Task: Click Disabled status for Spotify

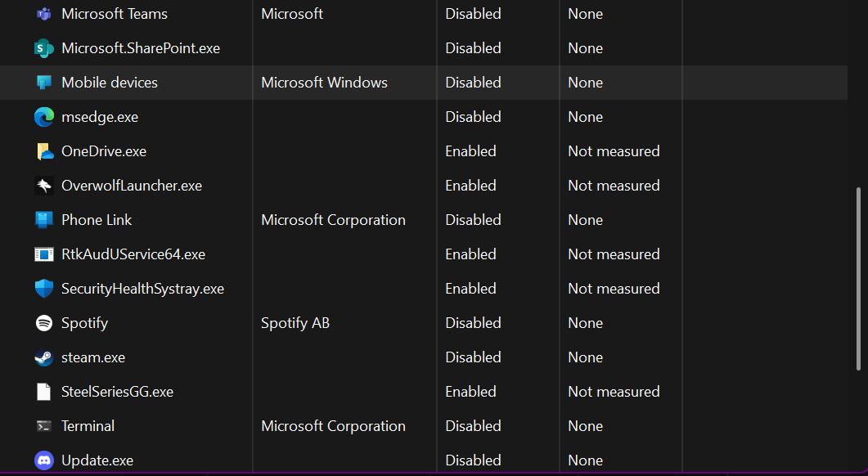Action: point(474,323)
